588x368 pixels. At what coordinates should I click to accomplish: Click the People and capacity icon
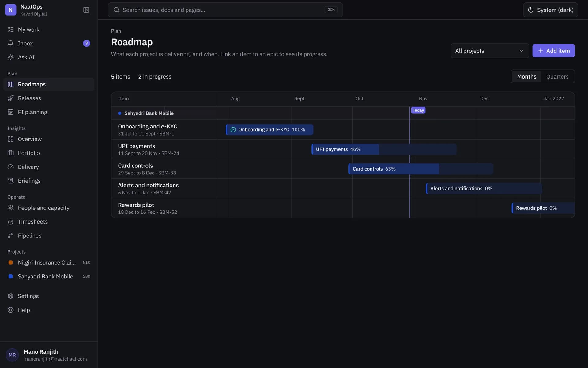(x=11, y=208)
